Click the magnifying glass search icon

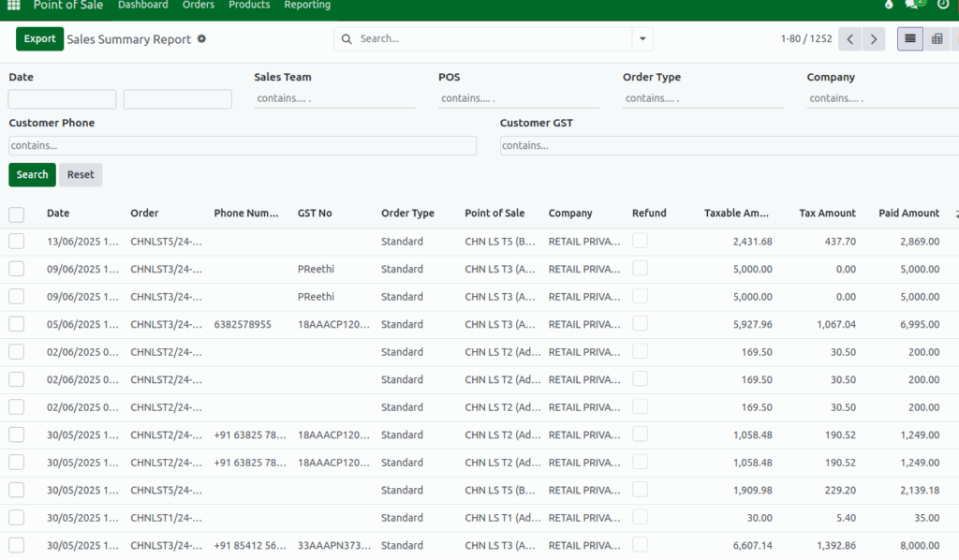347,39
